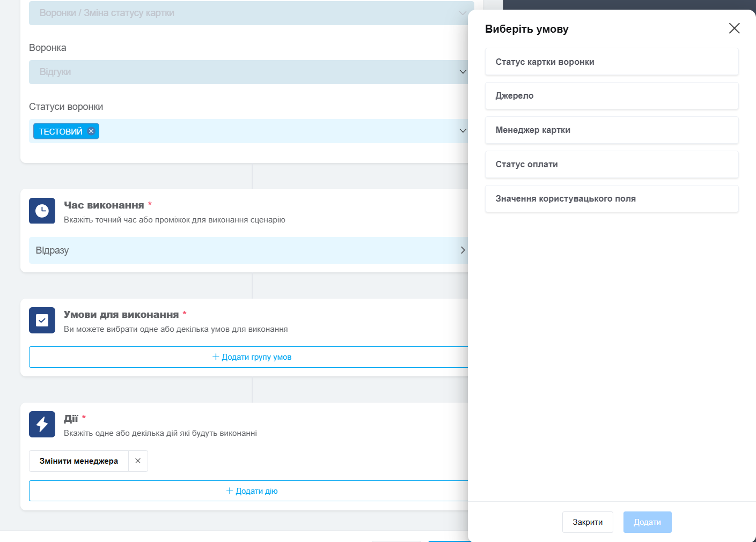
Task: Pick the Статус оплати condition
Action: point(611,165)
